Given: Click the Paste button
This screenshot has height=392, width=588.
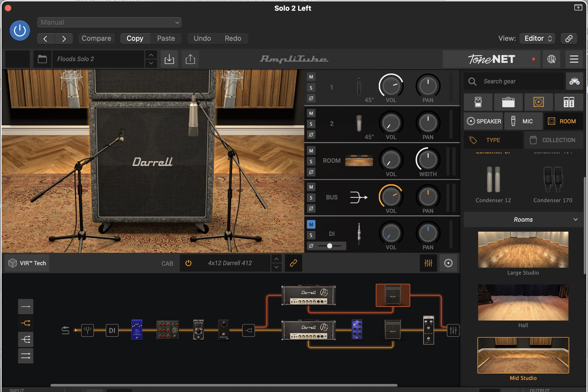Looking at the screenshot, I should coord(166,39).
